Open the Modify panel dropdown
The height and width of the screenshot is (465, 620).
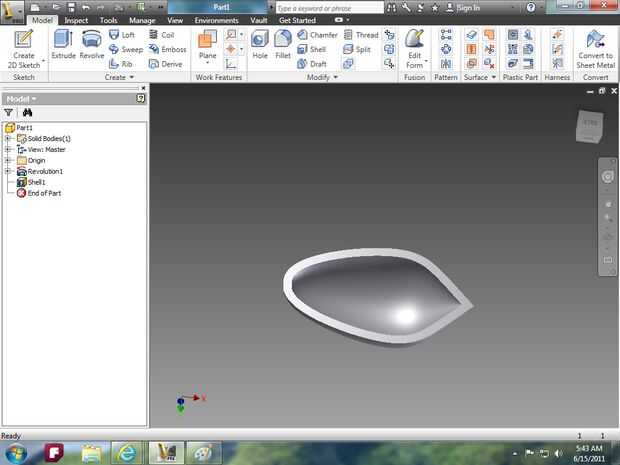click(322, 77)
